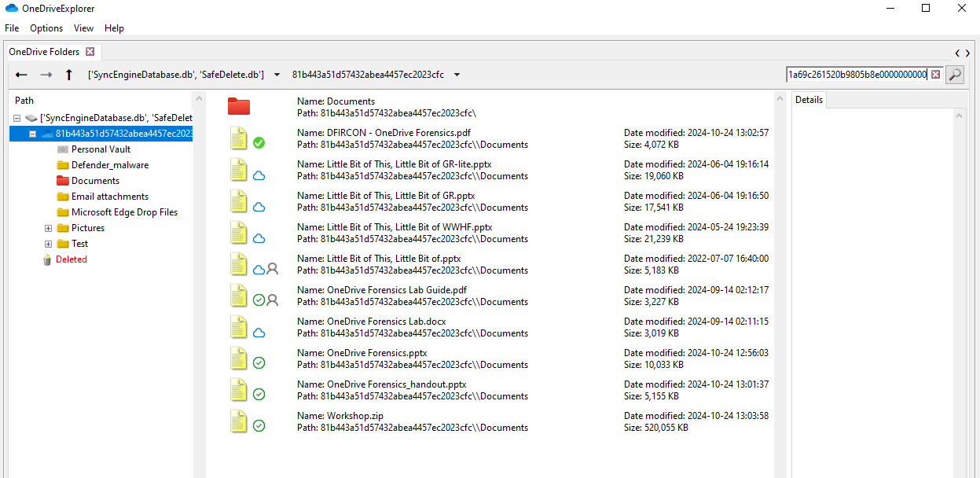
Task: Open the File menu
Action: [12, 28]
